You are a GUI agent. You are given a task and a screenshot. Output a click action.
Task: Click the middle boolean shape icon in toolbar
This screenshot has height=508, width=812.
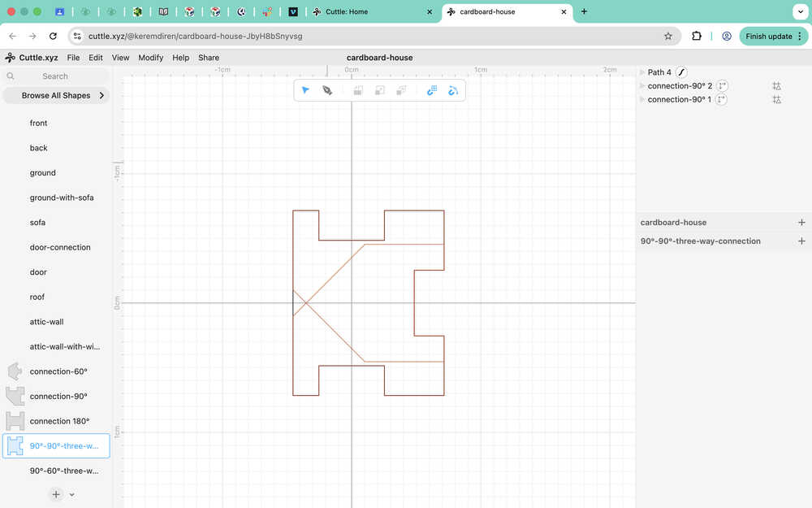379,91
